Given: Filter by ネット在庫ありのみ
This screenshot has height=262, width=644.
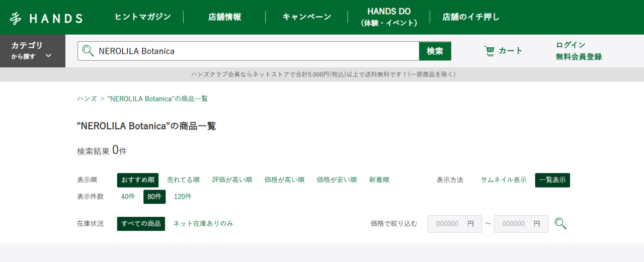Looking at the screenshot, I should pos(203,224).
